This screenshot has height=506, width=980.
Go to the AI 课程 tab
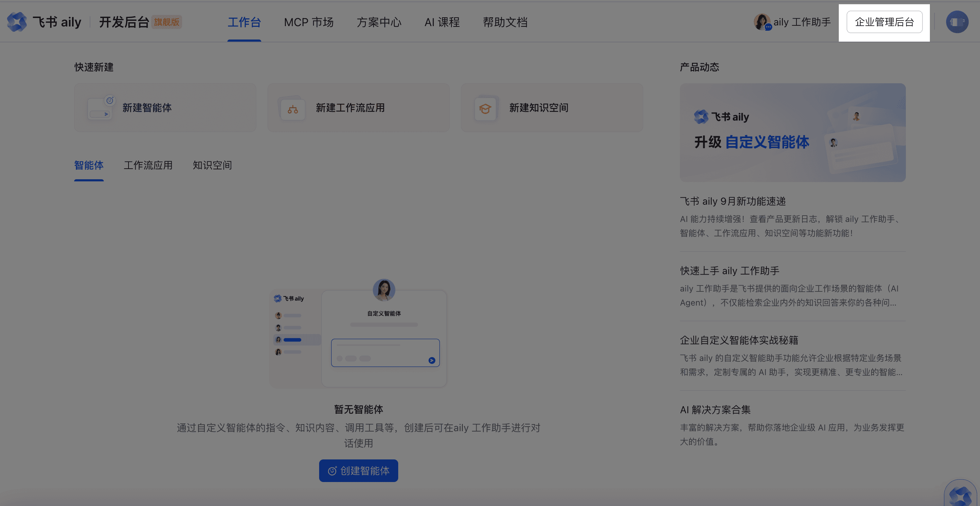442,22
